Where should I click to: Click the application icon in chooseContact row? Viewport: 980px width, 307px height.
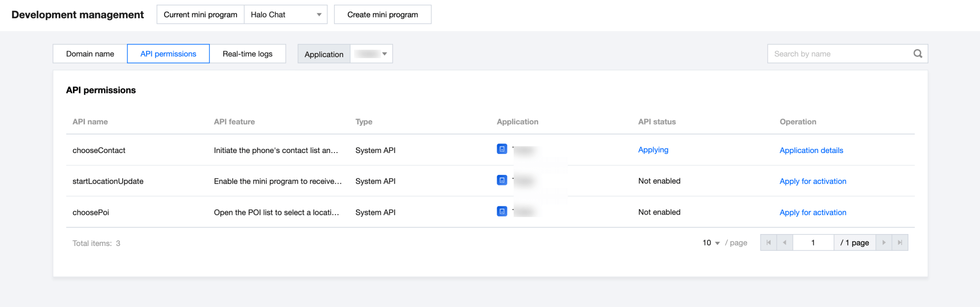(x=502, y=149)
